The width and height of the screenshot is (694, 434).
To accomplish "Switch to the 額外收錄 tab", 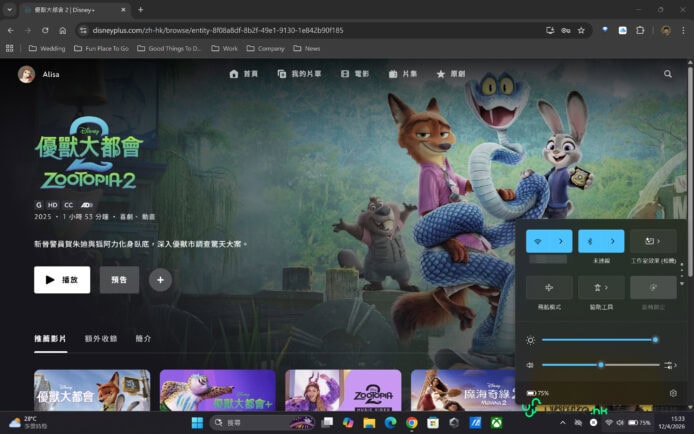I will tap(101, 338).
